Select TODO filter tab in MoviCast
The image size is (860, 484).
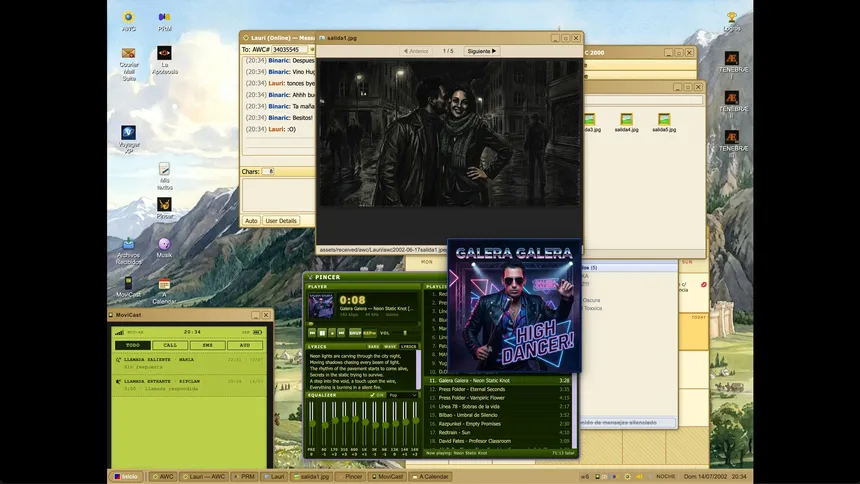133,345
